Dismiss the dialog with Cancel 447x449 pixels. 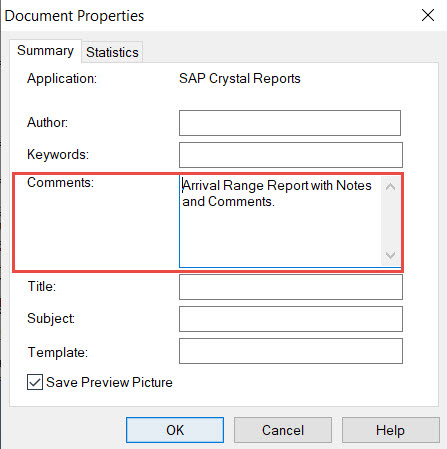pos(283,430)
